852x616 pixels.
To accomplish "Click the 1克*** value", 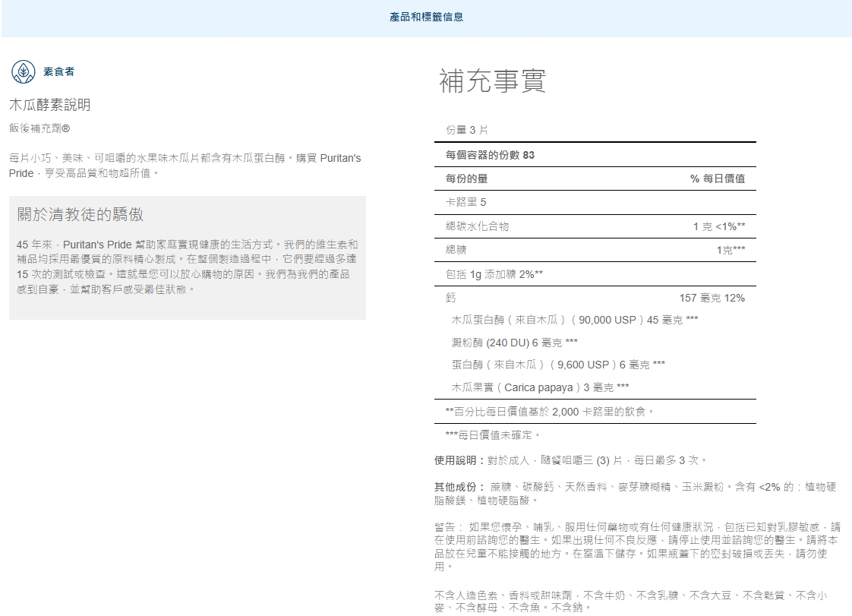I will [x=731, y=250].
